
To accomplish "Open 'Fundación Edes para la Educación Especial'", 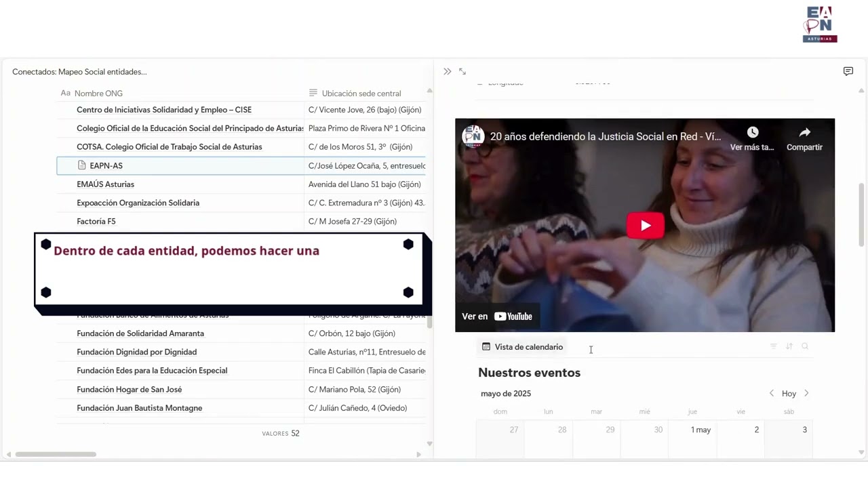I will pos(152,371).
